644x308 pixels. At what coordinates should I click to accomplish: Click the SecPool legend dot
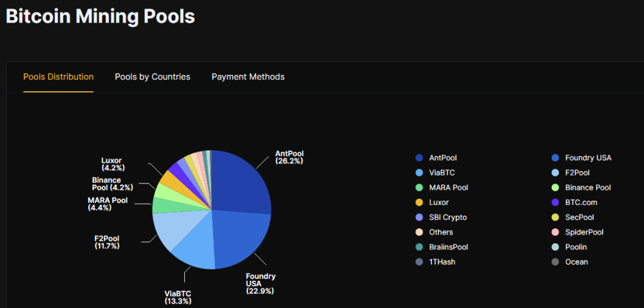[x=555, y=217]
